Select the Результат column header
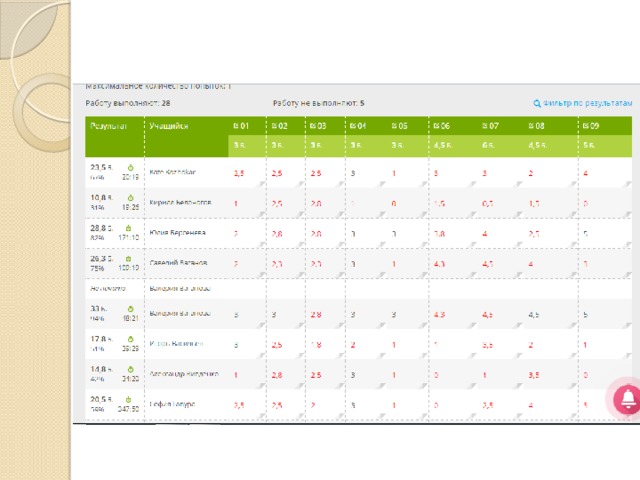This screenshot has height=480, width=640. tap(108, 126)
